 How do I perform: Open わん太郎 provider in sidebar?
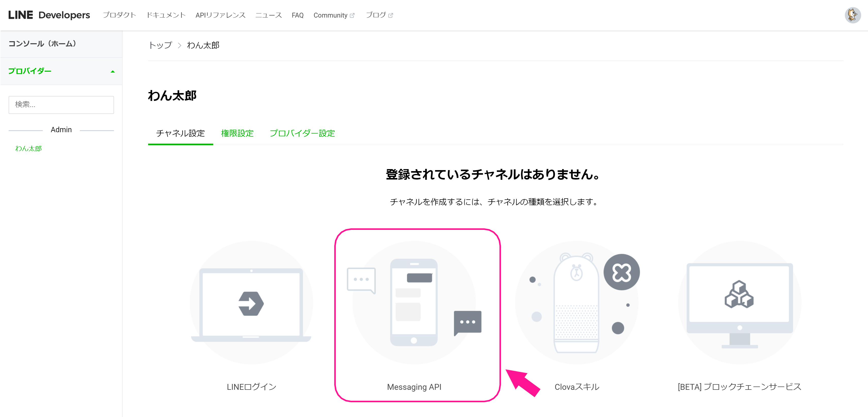(28, 149)
